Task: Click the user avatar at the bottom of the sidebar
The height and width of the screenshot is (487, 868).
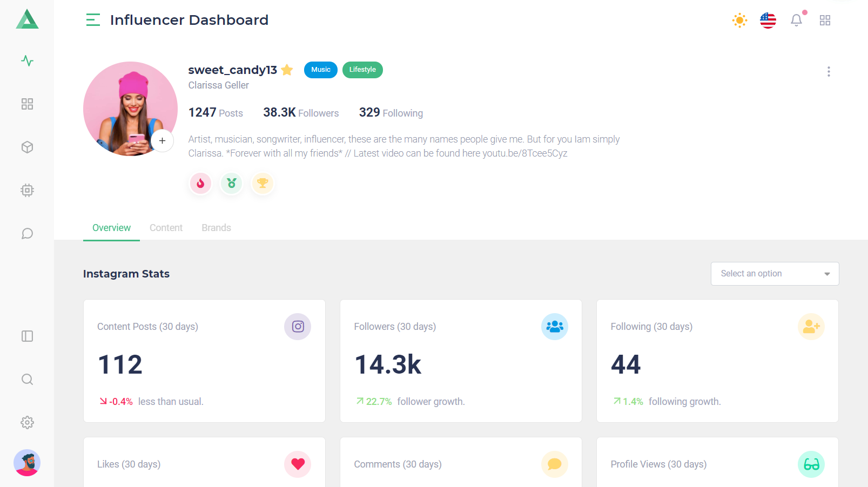Action: click(27, 463)
